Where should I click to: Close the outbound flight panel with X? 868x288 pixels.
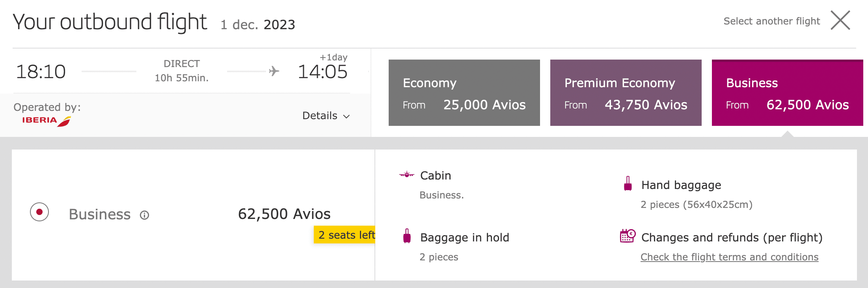(x=840, y=21)
